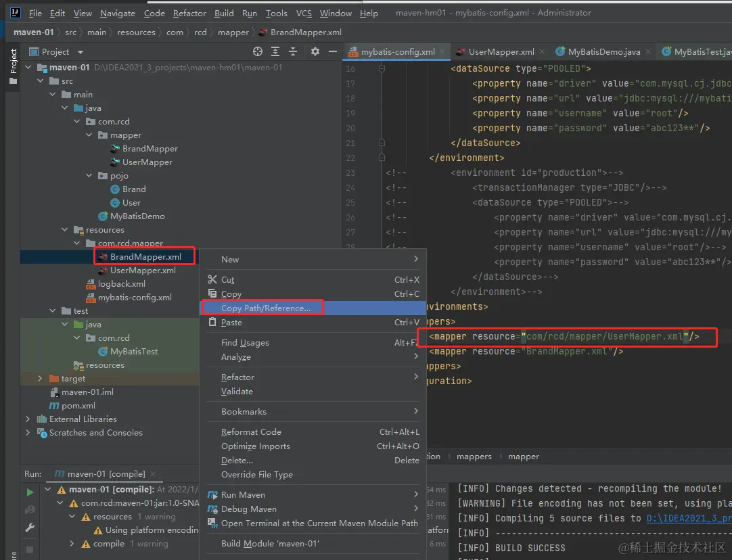Click the fold marker at line 16
Screen dimensions: 732x560
click(x=382, y=68)
